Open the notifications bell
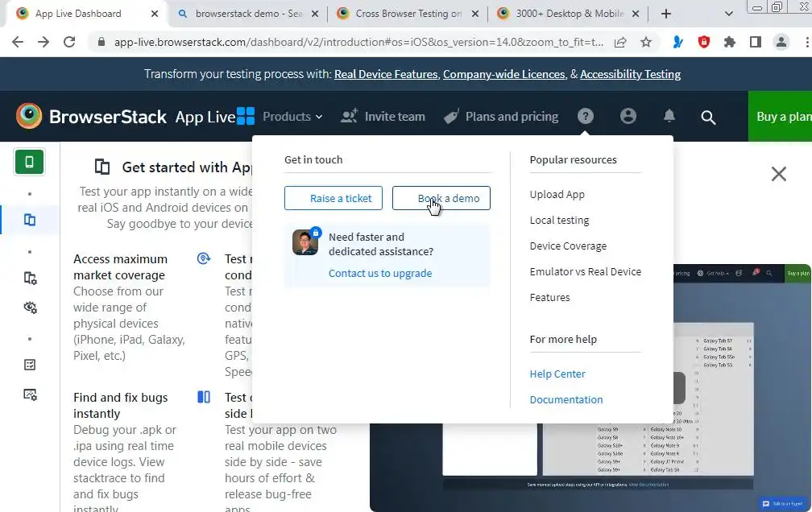 (669, 116)
